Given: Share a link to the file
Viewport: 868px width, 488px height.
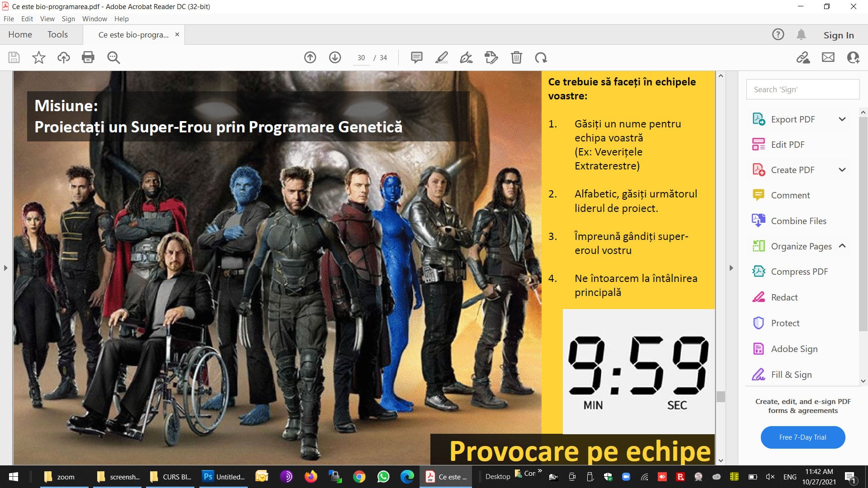Looking at the screenshot, I should tap(803, 57).
